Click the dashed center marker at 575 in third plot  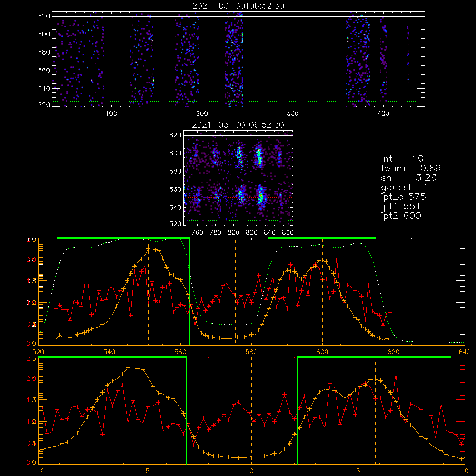point(235,291)
